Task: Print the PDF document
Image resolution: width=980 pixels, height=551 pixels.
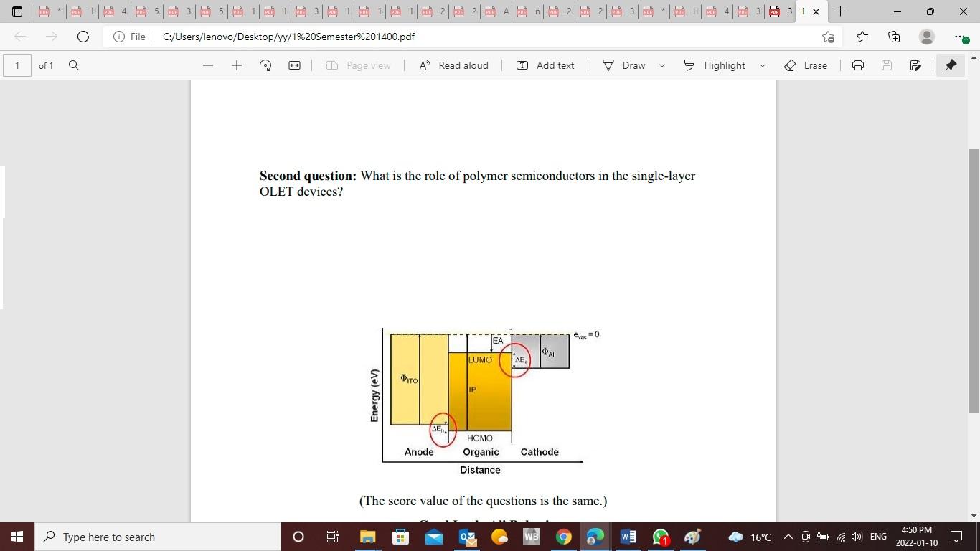Action: [x=857, y=65]
